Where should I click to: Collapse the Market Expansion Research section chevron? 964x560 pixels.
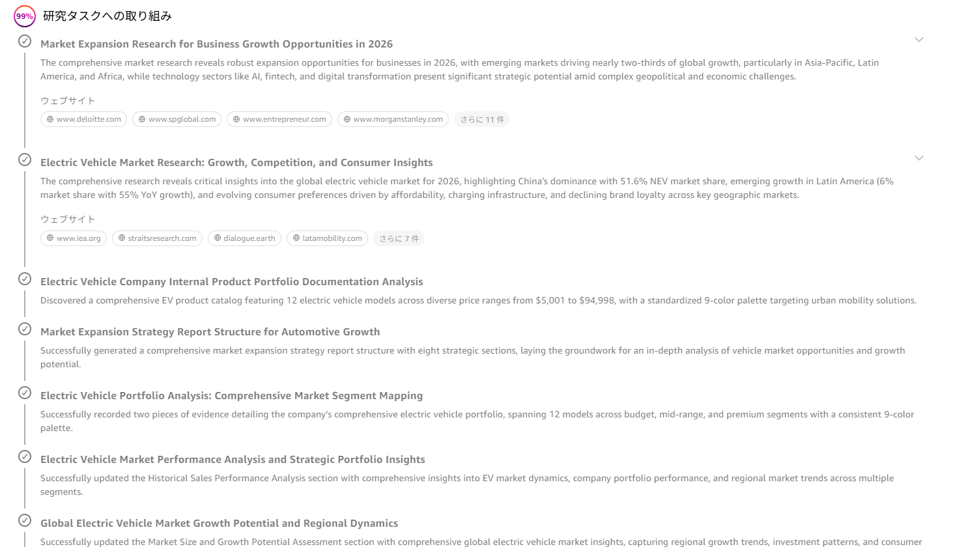(918, 40)
